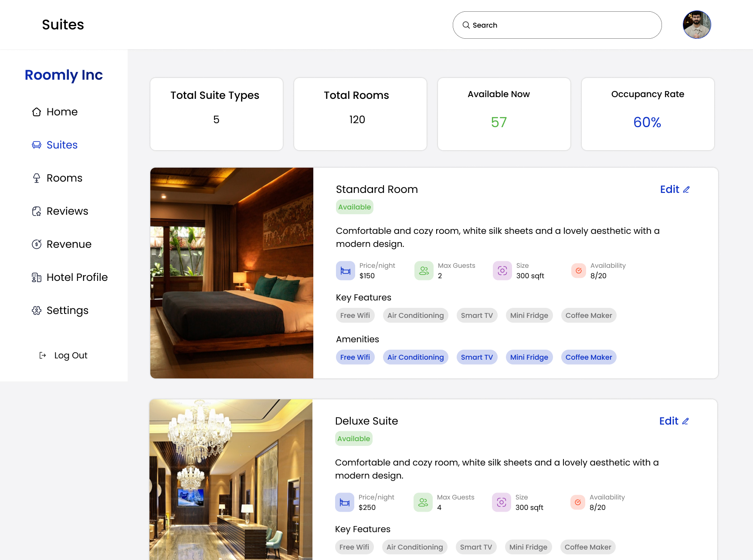Click blue Free Wifi tag under Amenities
This screenshot has width=753, height=560.
355,357
